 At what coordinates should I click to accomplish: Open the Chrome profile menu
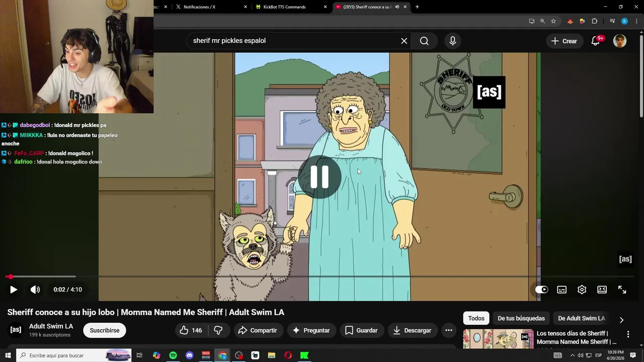pyautogui.click(x=624, y=21)
